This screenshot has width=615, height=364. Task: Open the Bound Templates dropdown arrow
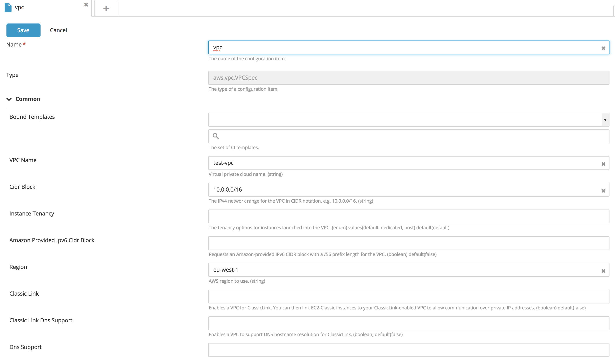tap(605, 120)
